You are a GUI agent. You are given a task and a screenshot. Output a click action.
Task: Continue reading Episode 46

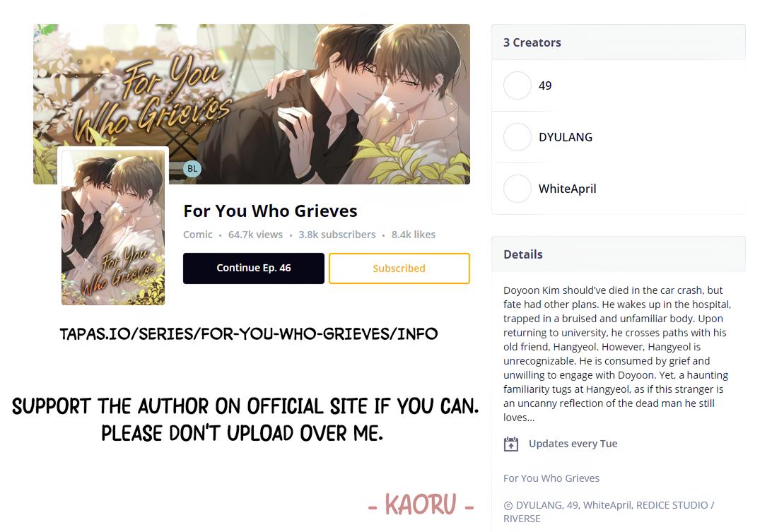(254, 268)
